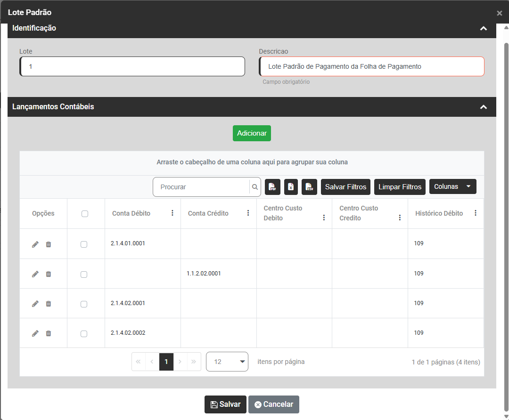Image resolution: width=509 pixels, height=420 pixels.
Task: Go to the last page
Action: pos(194,362)
